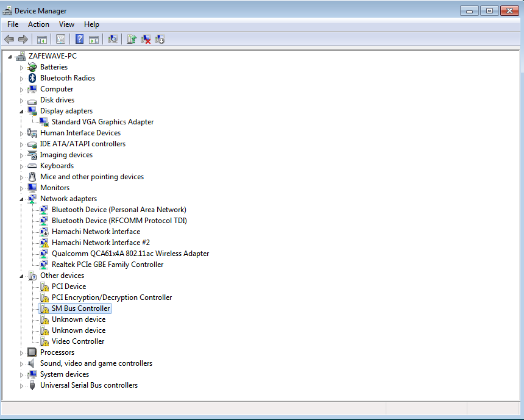Viewport: 524px width, 420px height.
Task: Click the Disable device toolbar icon
Action: (x=160, y=39)
